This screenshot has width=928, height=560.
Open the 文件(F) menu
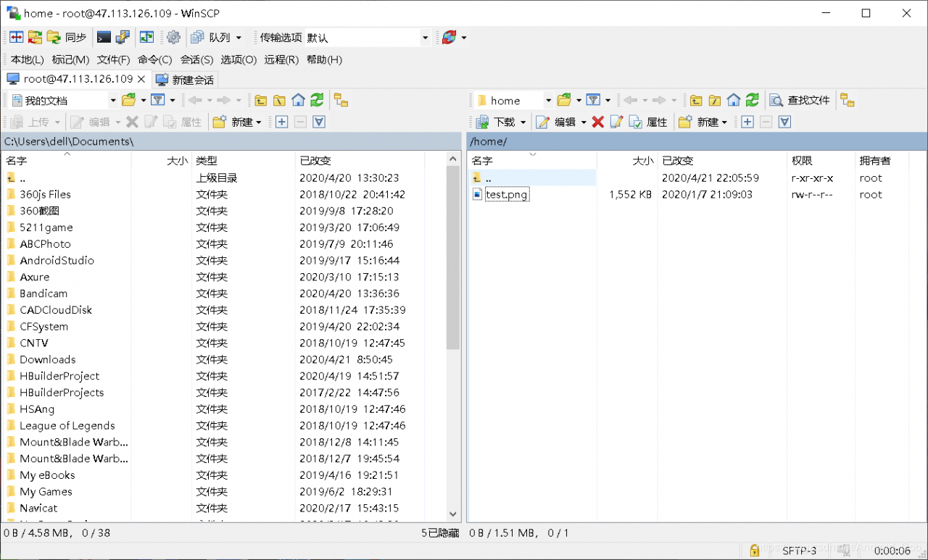pyautogui.click(x=113, y=59)
